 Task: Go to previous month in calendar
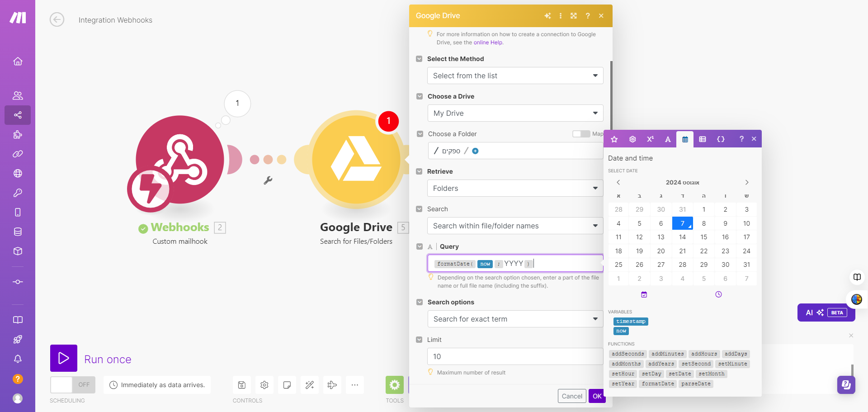(x=618, y=182)
